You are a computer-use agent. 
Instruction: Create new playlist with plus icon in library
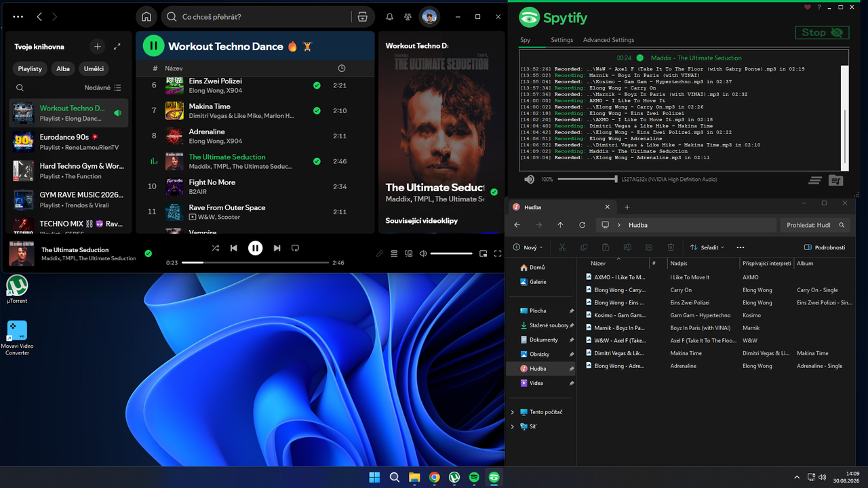click(98, 47)
